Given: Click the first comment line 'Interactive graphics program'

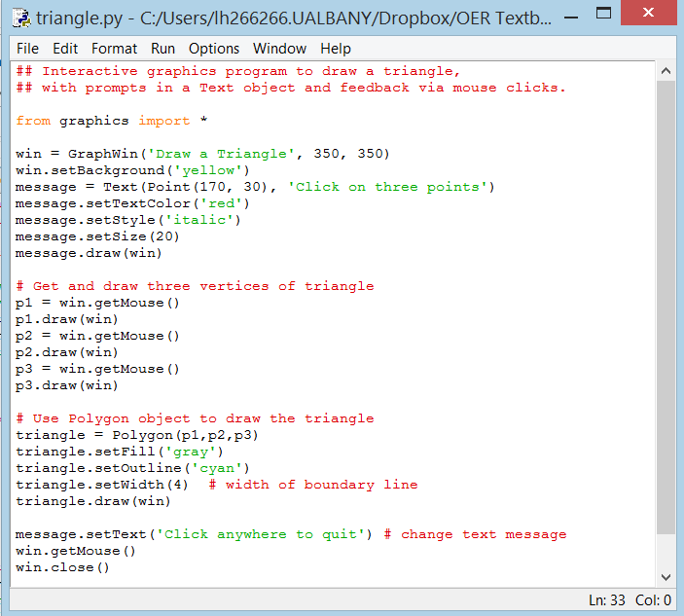Looking at the screenshot, I should [237, 71].
